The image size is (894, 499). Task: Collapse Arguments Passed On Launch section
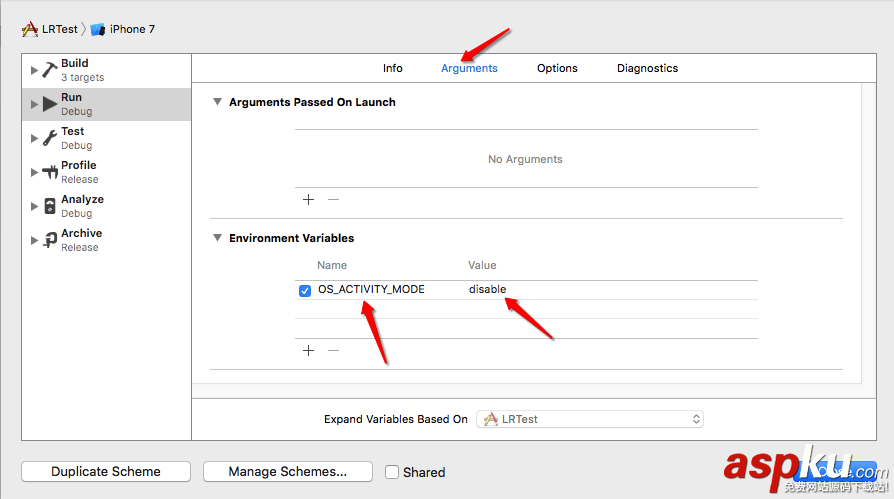coord(217,102)
